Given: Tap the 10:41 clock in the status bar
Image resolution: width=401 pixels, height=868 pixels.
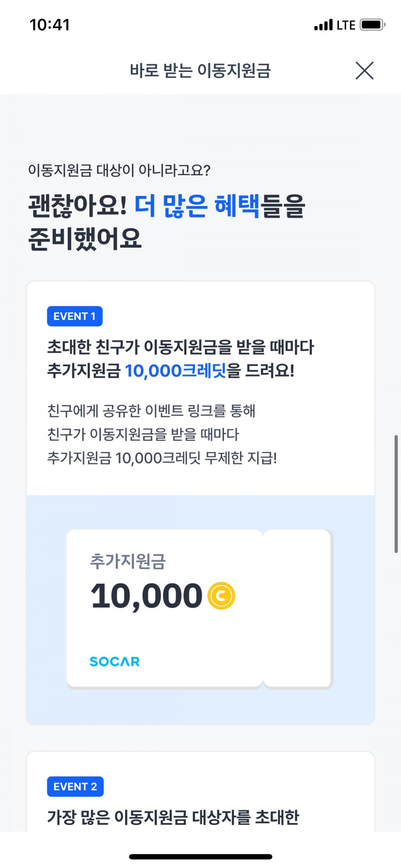Looking at the screenshot, I should (x=50, y=25).
